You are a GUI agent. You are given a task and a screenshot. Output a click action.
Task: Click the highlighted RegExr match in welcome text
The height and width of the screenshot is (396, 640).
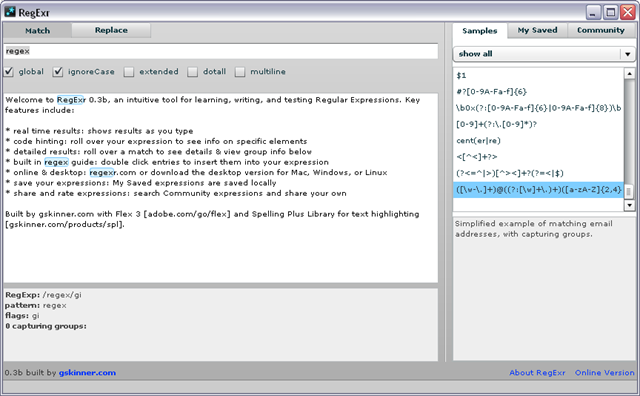click(x=71, y=100)
